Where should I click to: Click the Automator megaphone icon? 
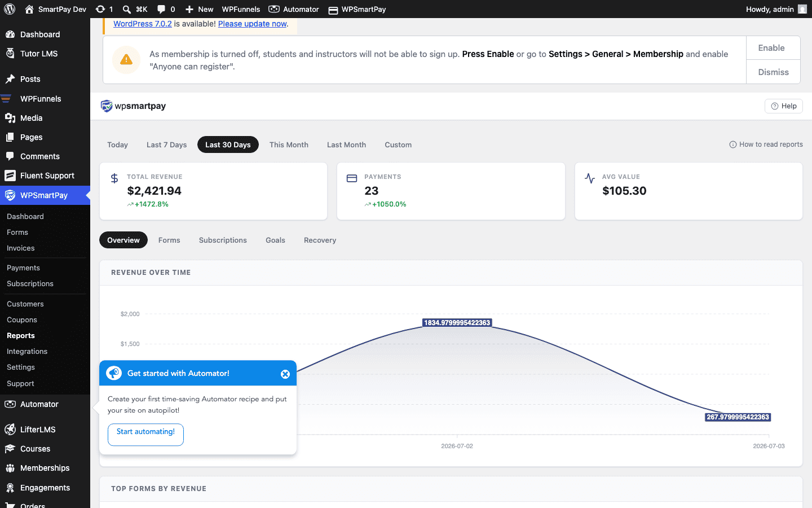tap(114, 373)
